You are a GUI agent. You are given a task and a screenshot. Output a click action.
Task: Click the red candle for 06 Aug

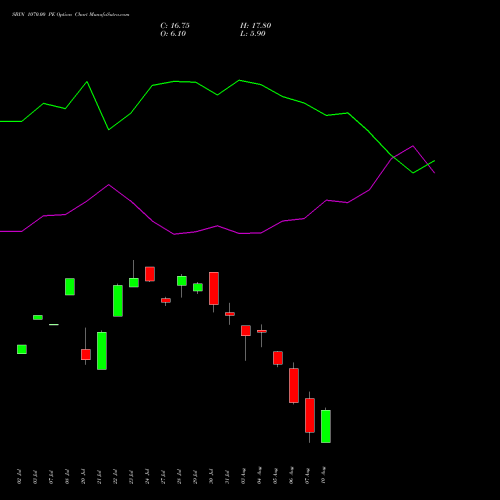click(294, 385)
